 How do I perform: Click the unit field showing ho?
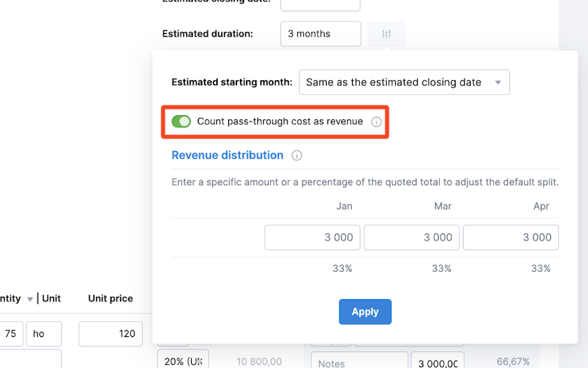pyautogui.click(x=44, y=334)
